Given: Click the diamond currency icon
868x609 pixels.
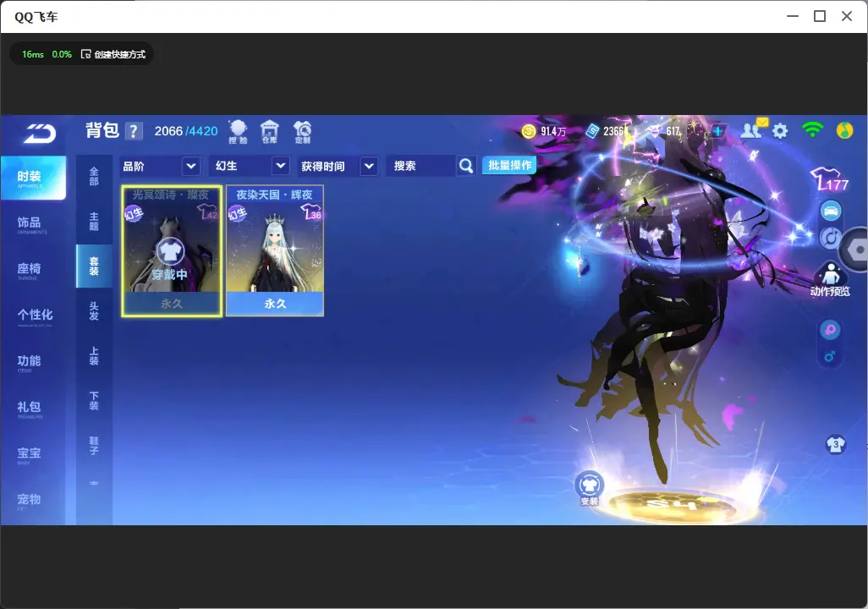Looking at the screenshot, I should [656, 131].
